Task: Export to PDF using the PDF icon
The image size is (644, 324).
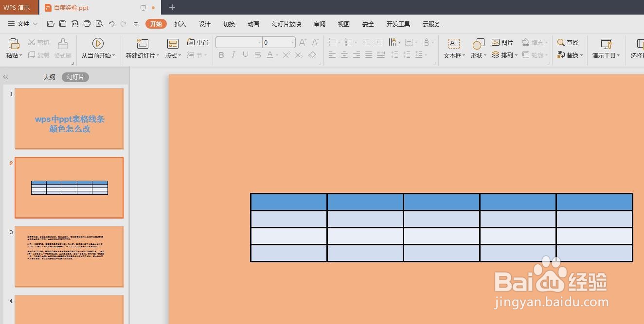Action: (75, 24)
